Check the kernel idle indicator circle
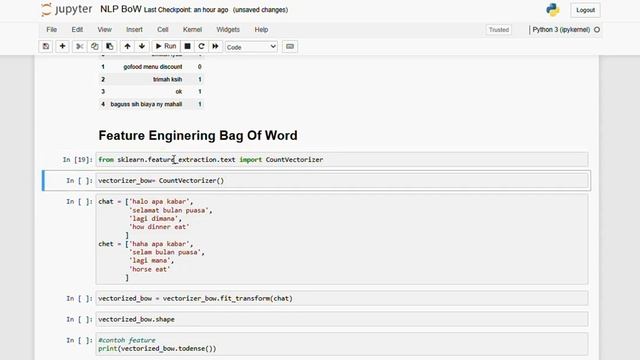This screenshot has width=640, height=360. 597,30
